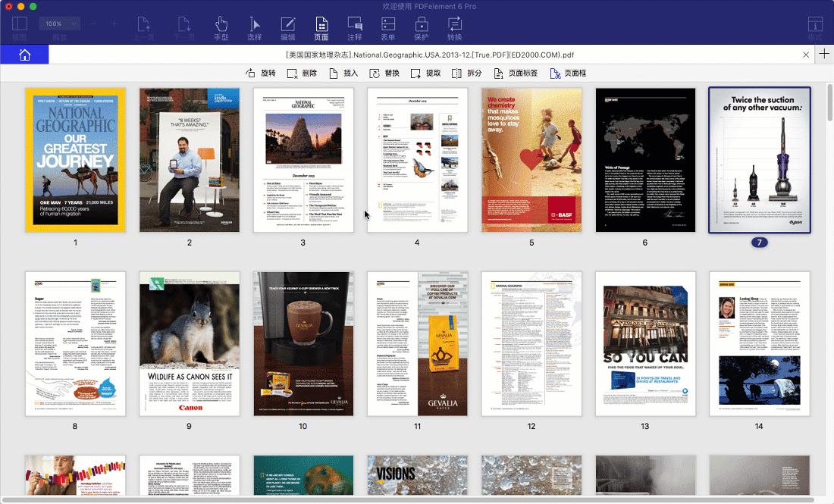
Task: Click the zoom in plus icon
Action: (113, 23)
